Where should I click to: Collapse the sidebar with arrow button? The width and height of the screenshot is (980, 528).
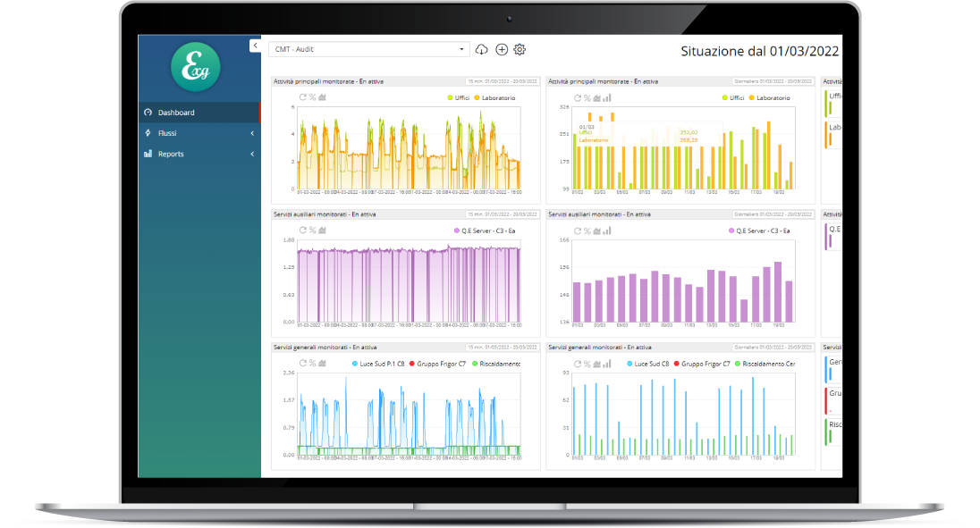pyautogui.click(x=255, y=45)
